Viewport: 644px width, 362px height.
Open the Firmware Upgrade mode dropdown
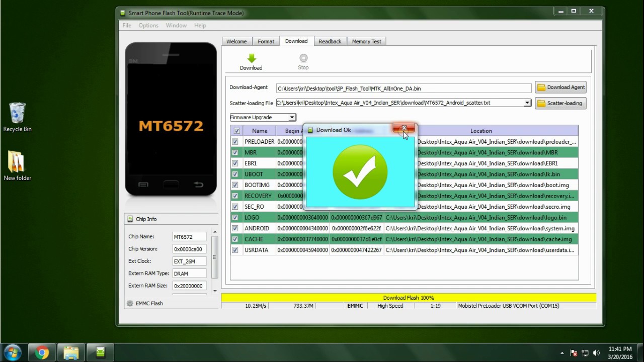(x=263, y=117)
